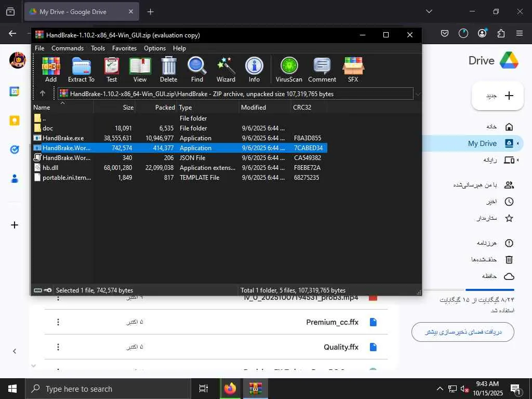The height and width of the screenshot is (399, 532).
Task: Sort the list by the Name column
Action: tap(62, 107)
